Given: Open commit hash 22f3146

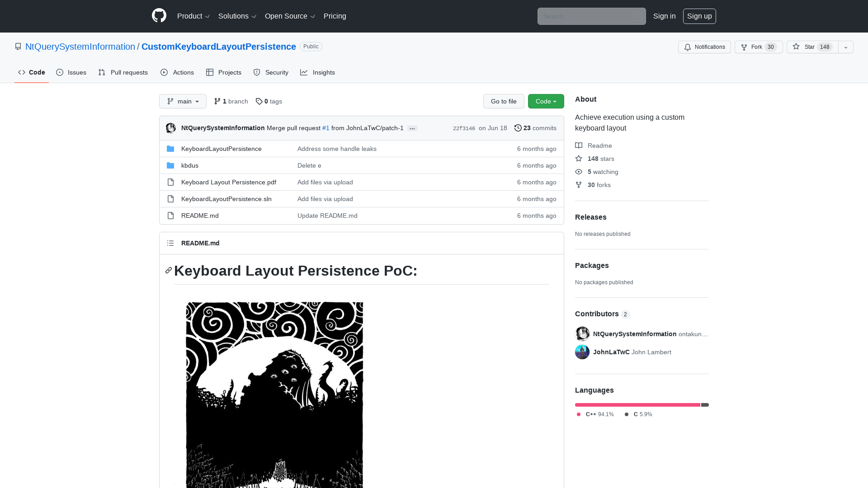Looking at the screenshot, I should (x=464, y=128).
